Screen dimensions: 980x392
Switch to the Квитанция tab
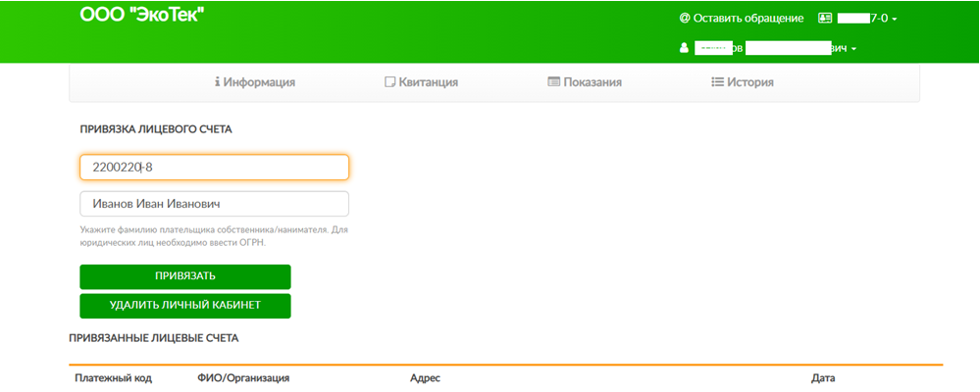(428, 82)
